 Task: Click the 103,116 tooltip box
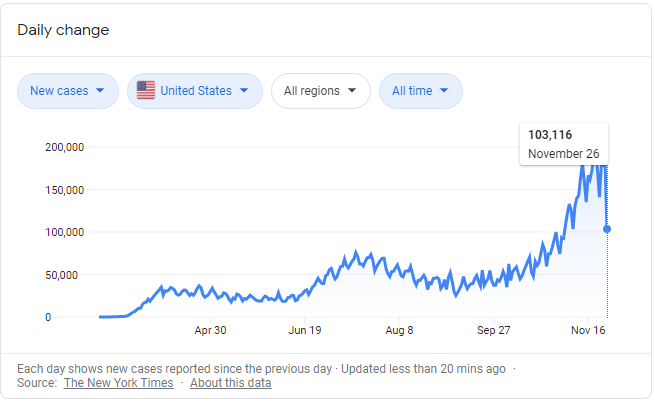pyautogui.click(x=564, y=144)
